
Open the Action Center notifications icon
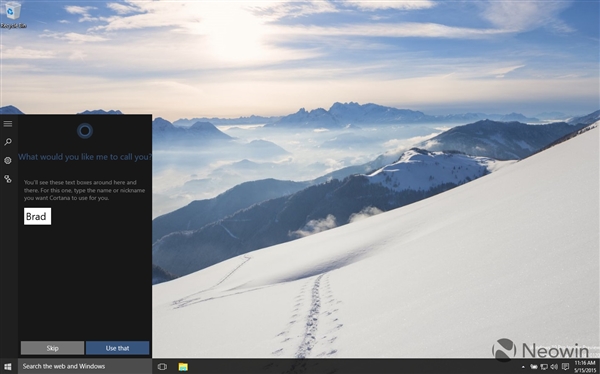click(x=565, y=367)
